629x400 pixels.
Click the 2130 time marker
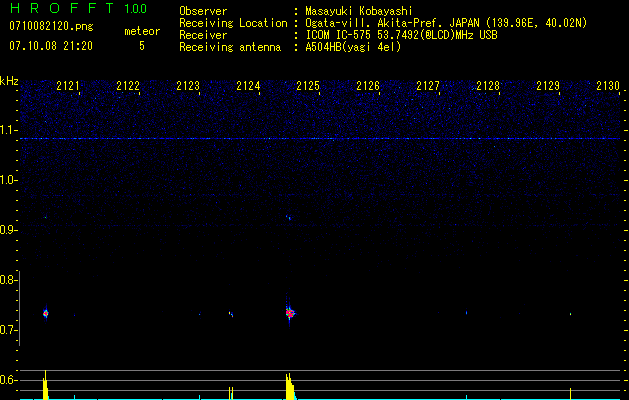608,86
